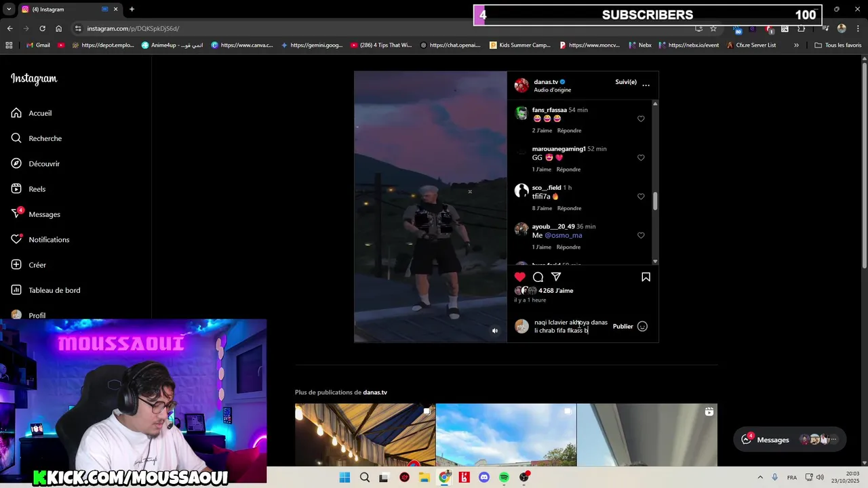Reply to sco__field comment via Répondre
This screenshot has width=868, height=488.
pos(569,208)
